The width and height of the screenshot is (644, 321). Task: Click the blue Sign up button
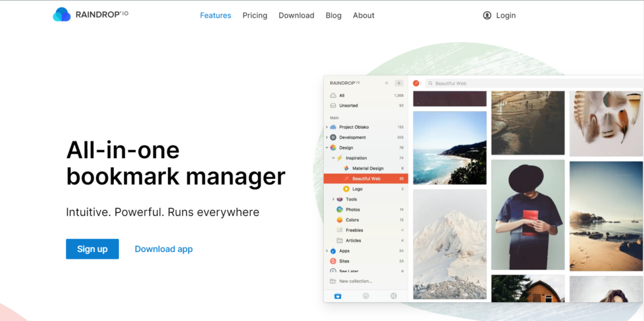click(x=92, y=249)
